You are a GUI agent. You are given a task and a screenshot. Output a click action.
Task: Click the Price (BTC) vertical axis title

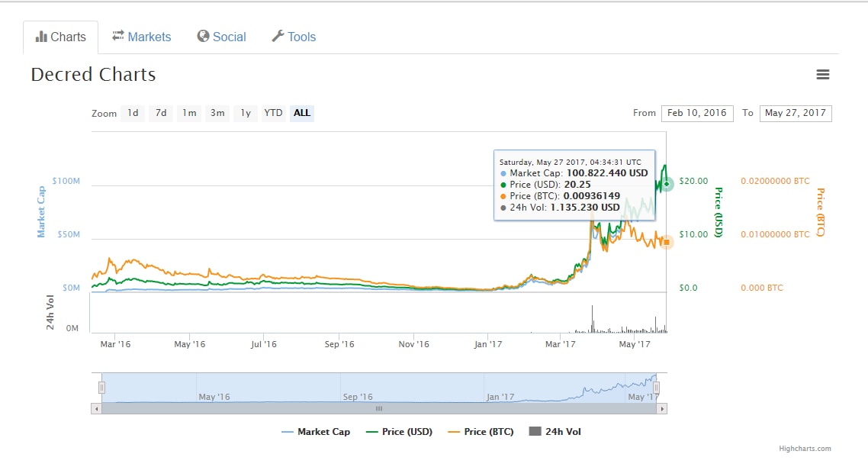coord(821,212)
